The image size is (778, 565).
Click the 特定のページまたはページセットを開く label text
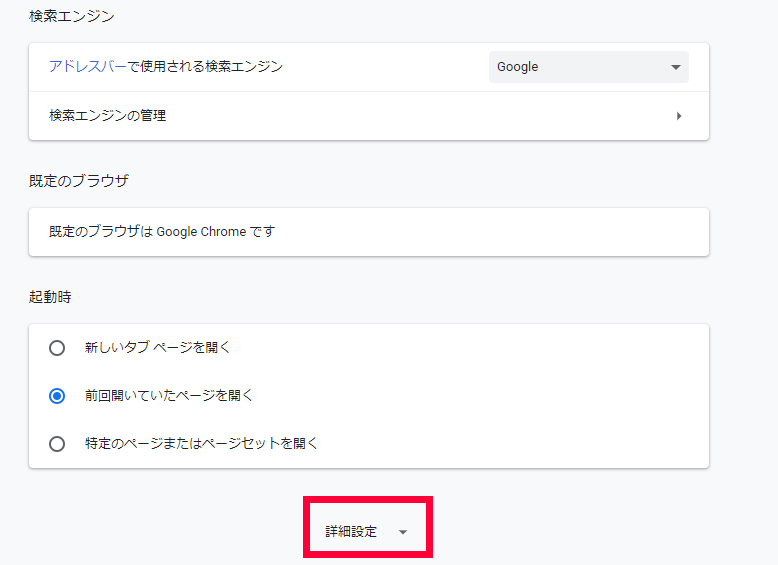click(201, 443)
